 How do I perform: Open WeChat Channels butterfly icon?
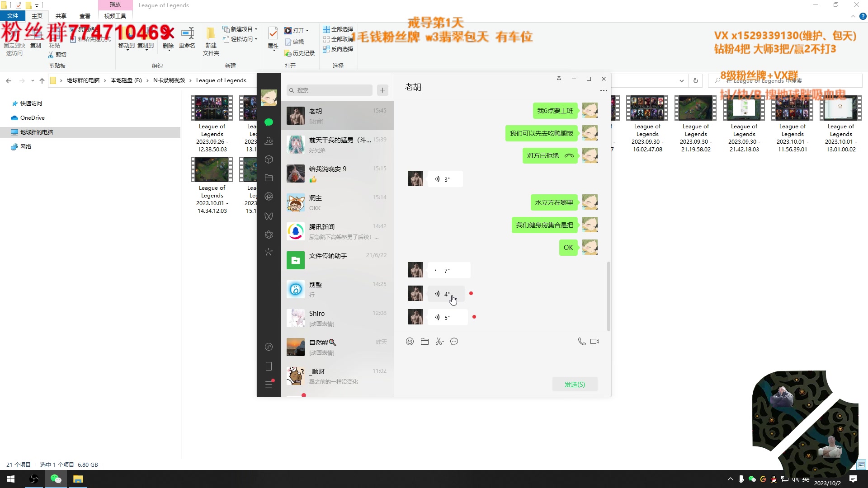pos(269,216)
